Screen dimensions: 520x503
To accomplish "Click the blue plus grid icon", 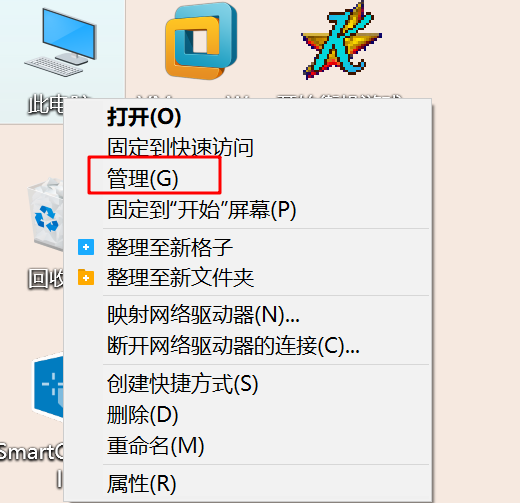I will (86, 247).
